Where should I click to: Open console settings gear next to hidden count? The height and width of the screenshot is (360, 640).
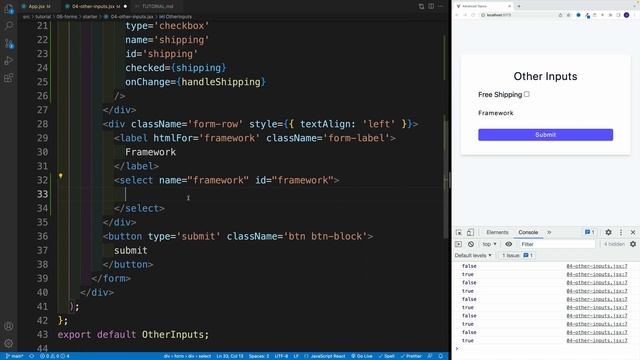pos(633,244)
